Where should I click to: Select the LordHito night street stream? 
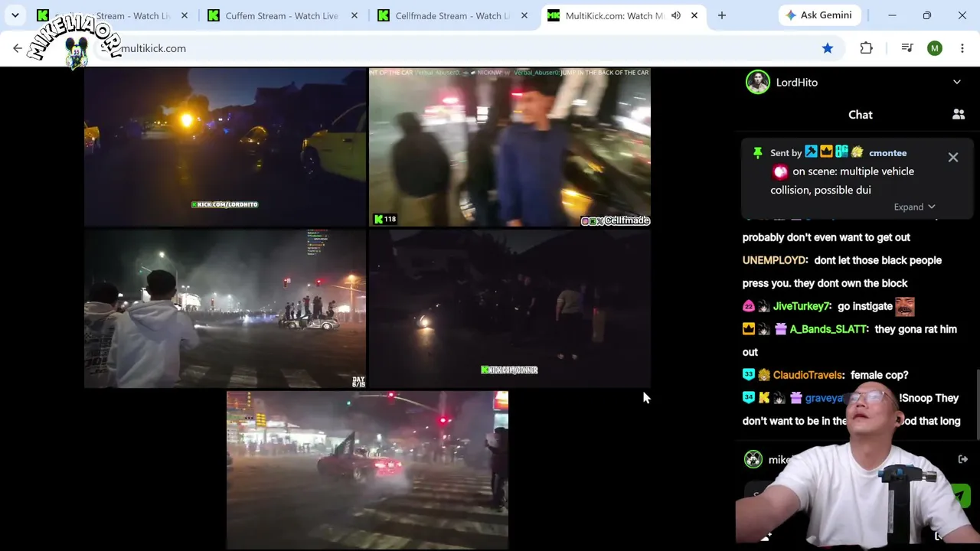pos(225,147)
